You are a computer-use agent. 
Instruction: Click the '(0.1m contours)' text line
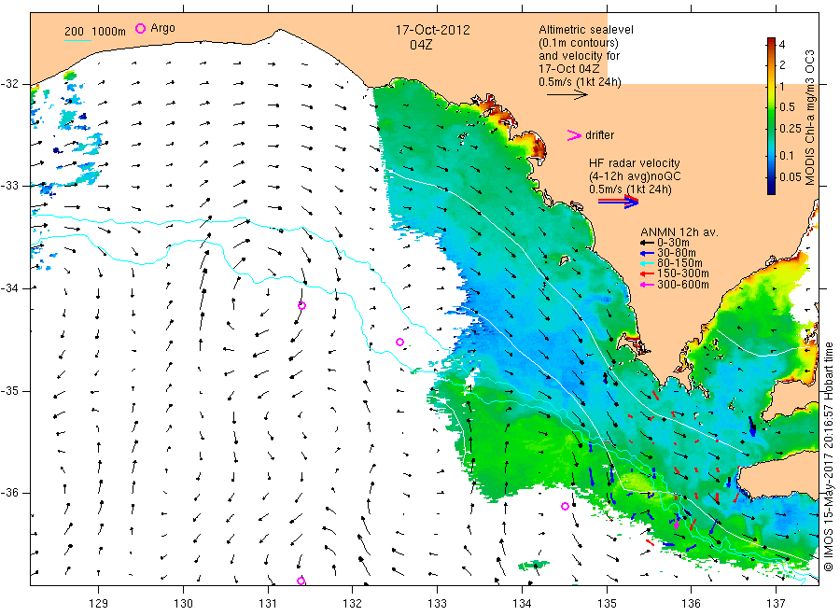[579, 43]
